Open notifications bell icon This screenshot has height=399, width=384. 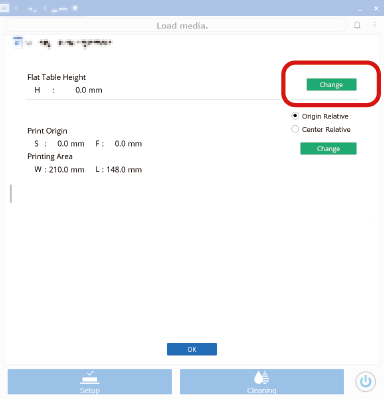point(357,25)
